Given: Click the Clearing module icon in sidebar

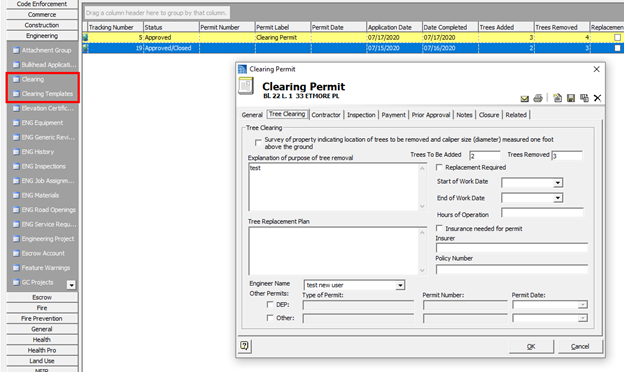Looking at the screenshot, I should [16, 80].
